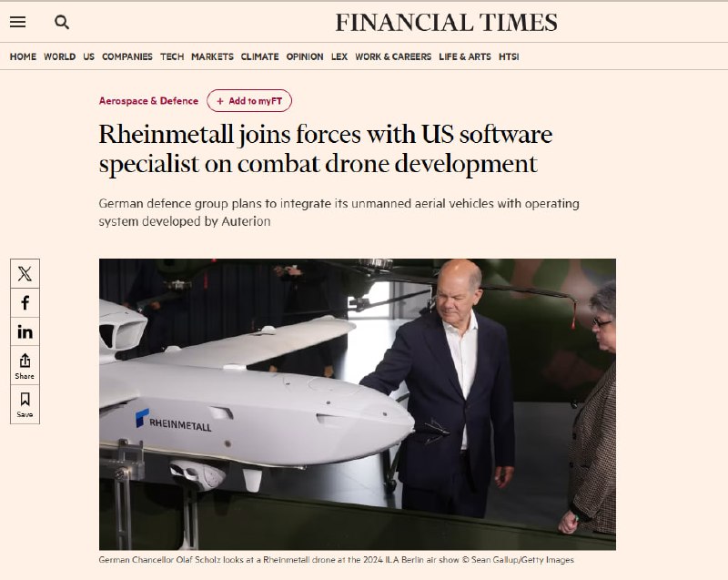Select the Tech menu item
728x580 pixels.
pos(172,56)
